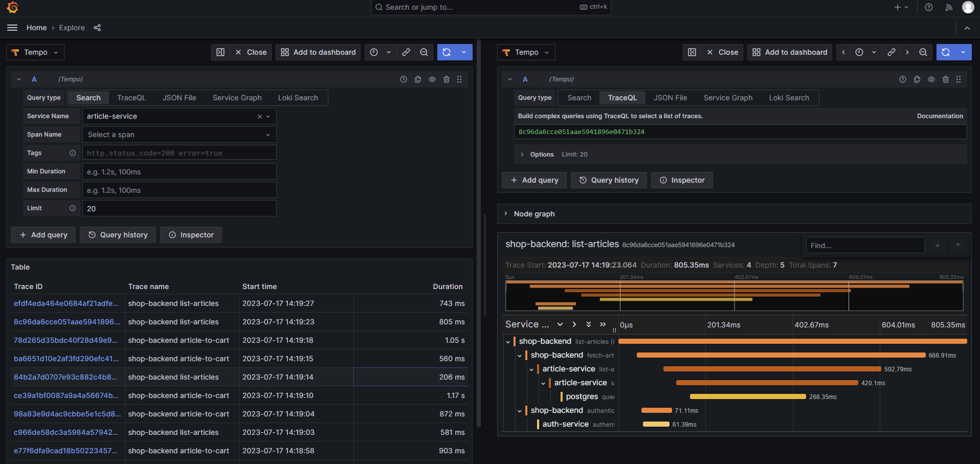Copy shortened link in right pane
Viewport: 980px width, 464px height.
[892, 52]
